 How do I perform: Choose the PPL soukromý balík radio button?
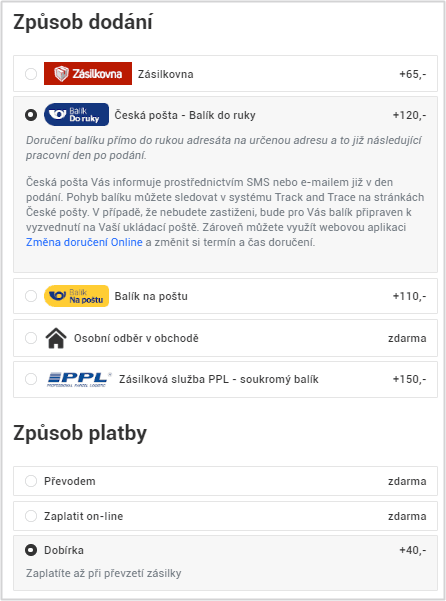[x=31, y=379]
